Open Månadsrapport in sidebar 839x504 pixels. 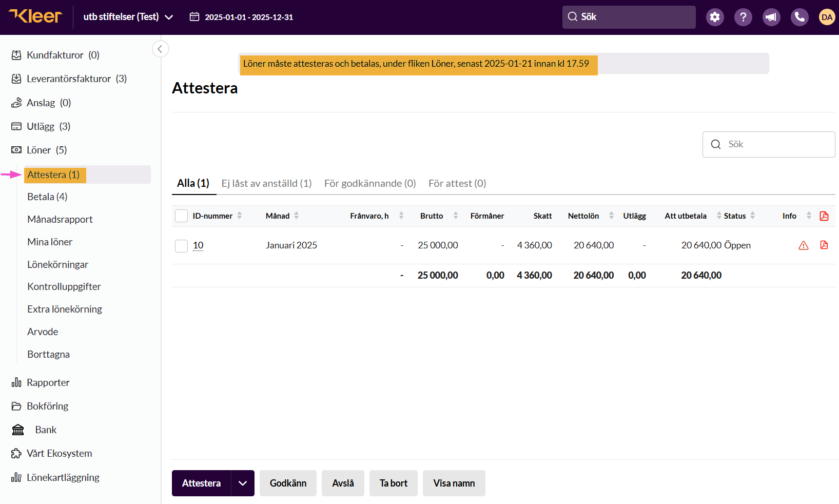pyautogui.click(x=60, y=219)
